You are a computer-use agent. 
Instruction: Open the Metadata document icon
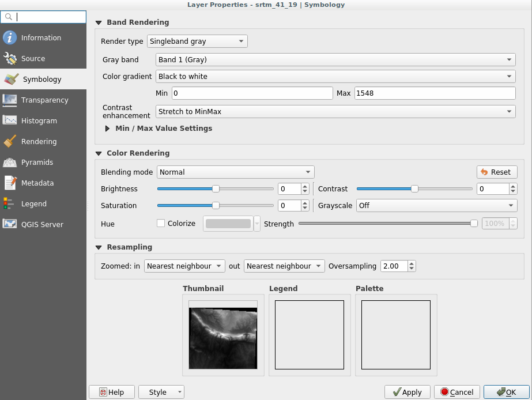click(x=10, y=183)
